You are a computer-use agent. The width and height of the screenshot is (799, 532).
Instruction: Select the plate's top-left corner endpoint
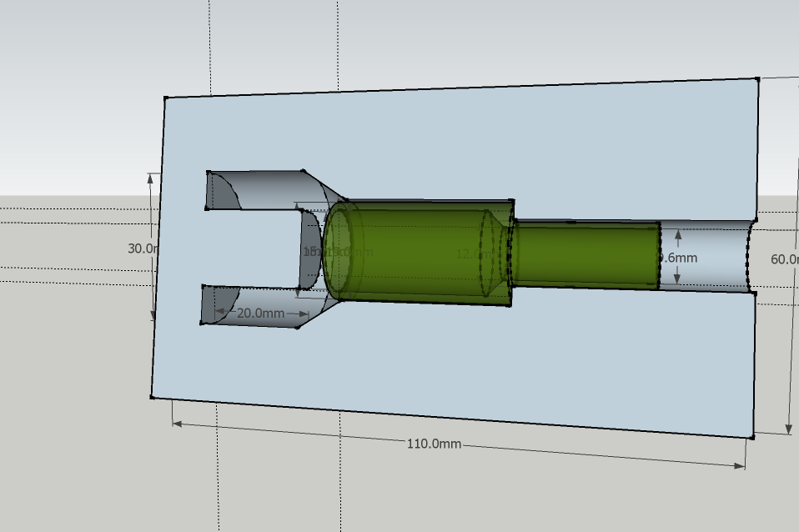[x=165, y=98]
